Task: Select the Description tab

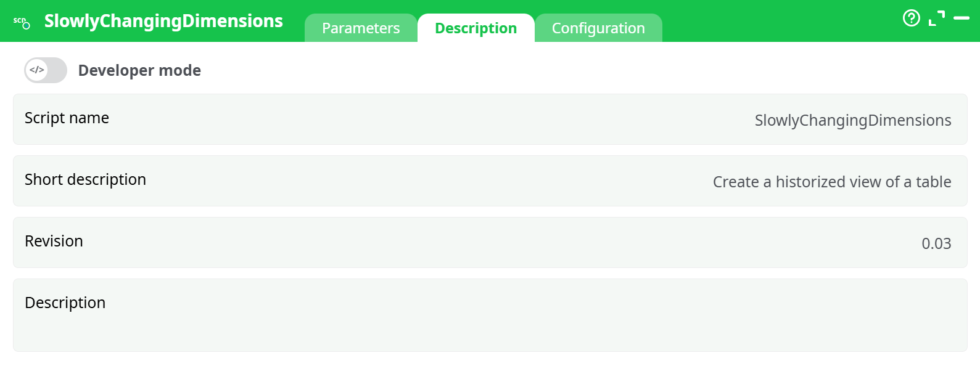Action: coord(476,28)
